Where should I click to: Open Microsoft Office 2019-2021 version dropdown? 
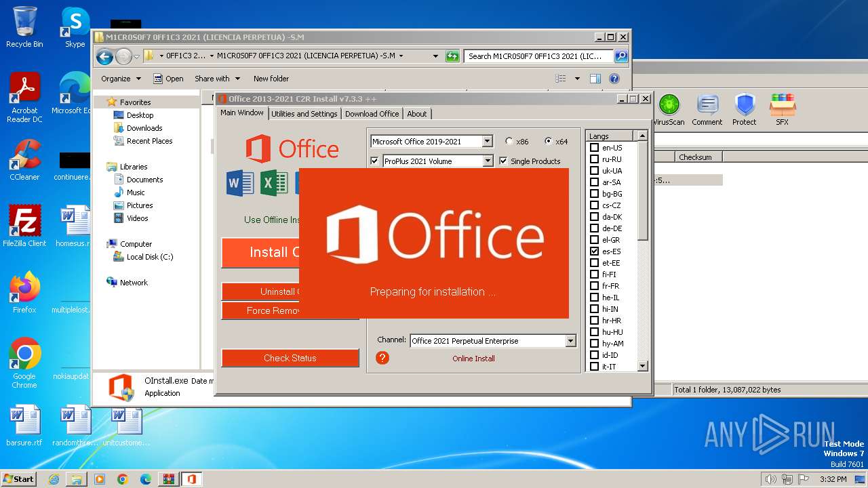tap(487, 142)
